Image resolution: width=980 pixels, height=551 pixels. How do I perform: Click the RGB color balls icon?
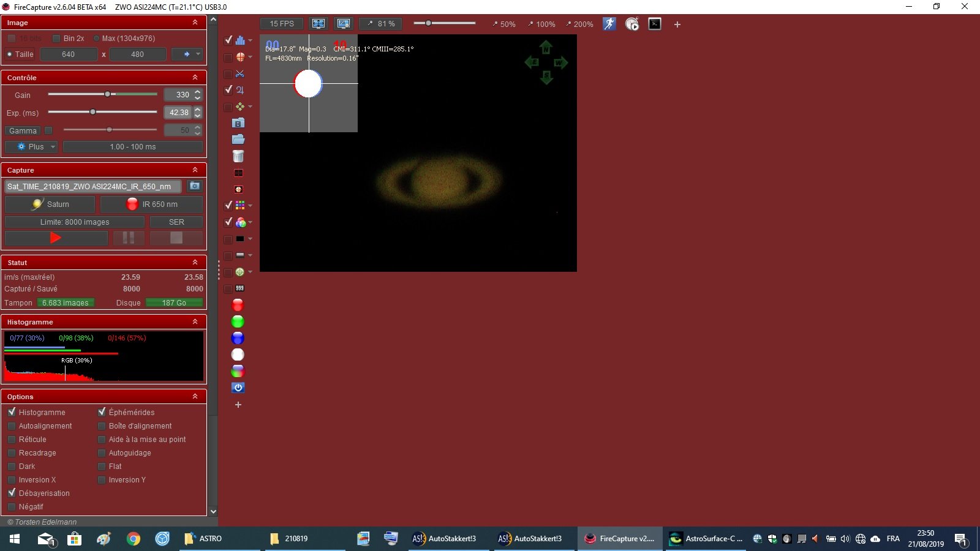pyautogui.click(x=241, y=222)
